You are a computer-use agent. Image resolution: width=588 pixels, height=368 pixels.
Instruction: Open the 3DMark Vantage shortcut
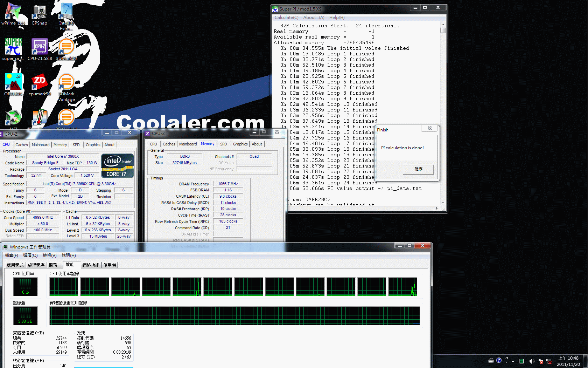[x=66, y=87]
